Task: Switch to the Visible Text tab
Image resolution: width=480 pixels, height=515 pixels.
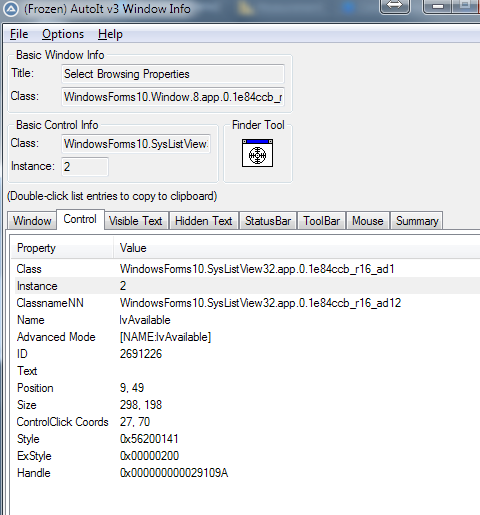Action: click(136, 221)
